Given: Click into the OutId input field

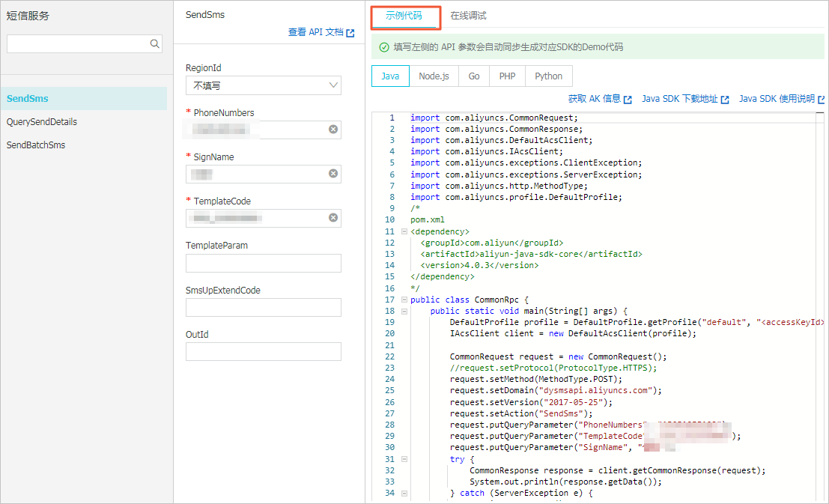Looking at the screenshot, I should (264, 352).
